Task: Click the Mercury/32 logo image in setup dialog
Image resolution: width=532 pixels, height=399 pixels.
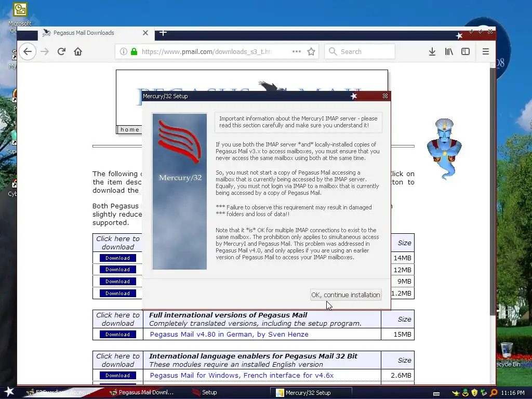Action: coord(179,191)
